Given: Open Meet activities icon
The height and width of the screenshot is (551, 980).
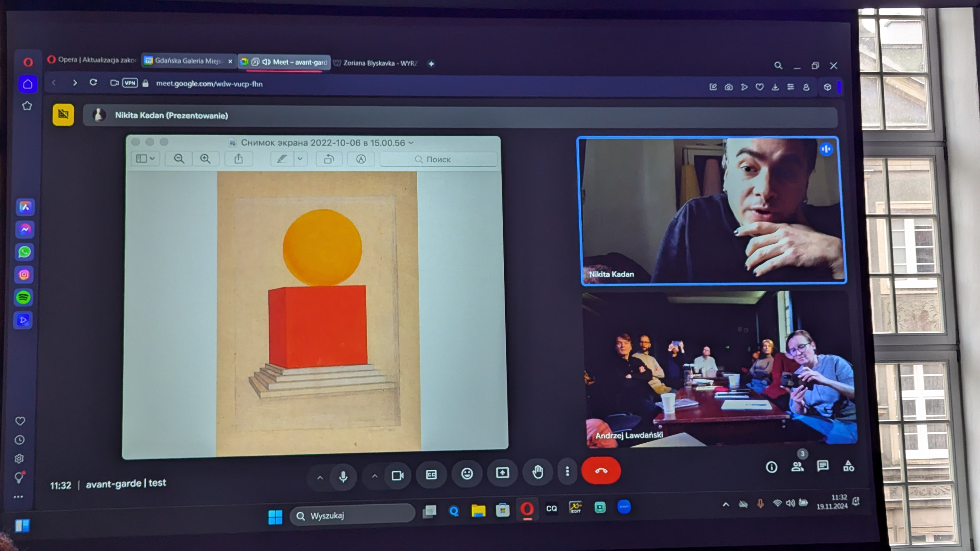Looking at the screenshot, I should coord(848,466).
